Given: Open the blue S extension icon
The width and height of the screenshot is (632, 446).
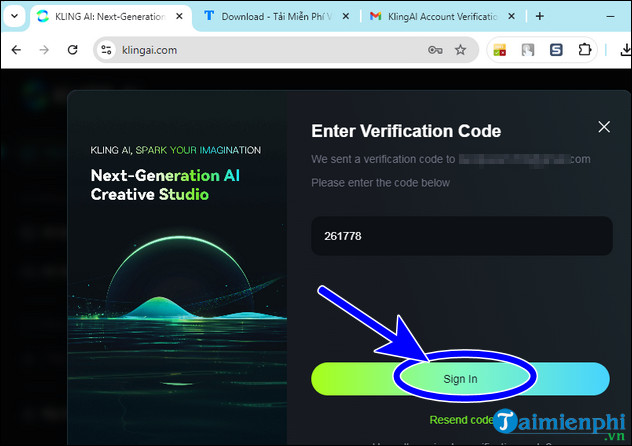Looking at the screenshot, I should [556, 50].
